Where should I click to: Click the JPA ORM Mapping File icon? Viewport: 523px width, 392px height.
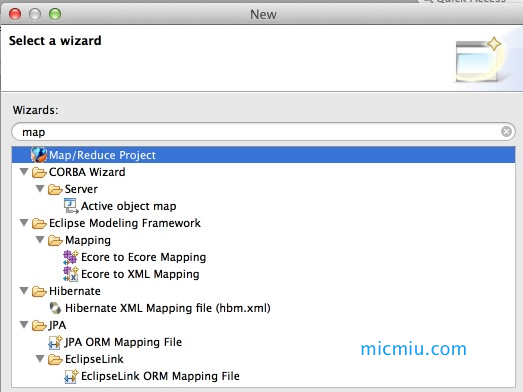[x=55, y=342]
